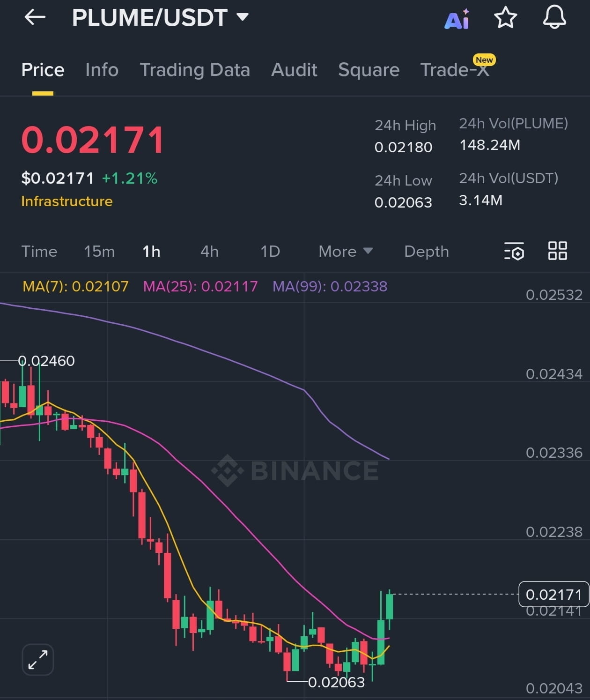Image resolution: width=590 pixels, height=700 pixels.
Task: Tap the 0.02336 price axis label
Action: click(554, 453)
